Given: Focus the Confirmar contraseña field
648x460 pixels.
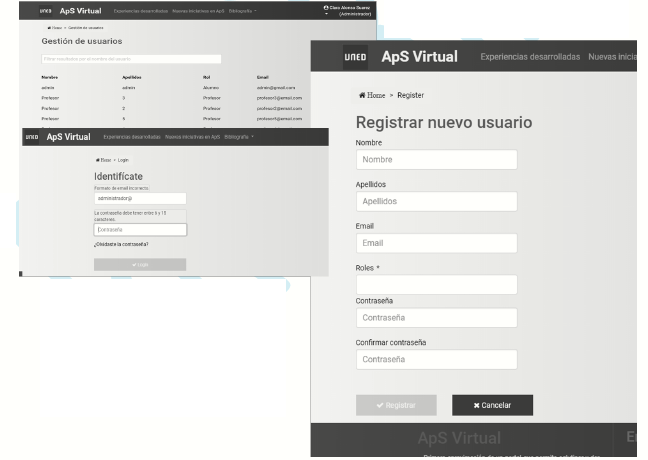Looking at the screenshot, I should [436, 358].
